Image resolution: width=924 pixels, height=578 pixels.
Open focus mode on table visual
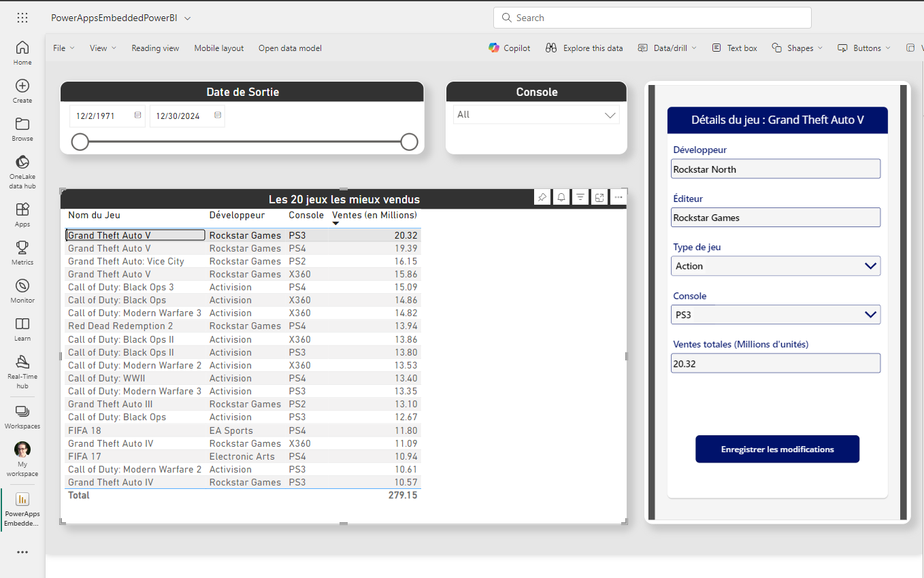(599, 197)
